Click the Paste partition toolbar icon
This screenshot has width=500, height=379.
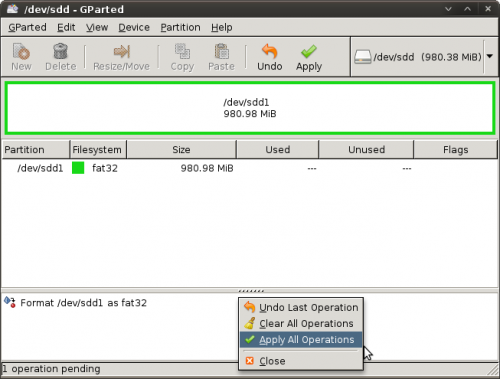coord(221,51)
